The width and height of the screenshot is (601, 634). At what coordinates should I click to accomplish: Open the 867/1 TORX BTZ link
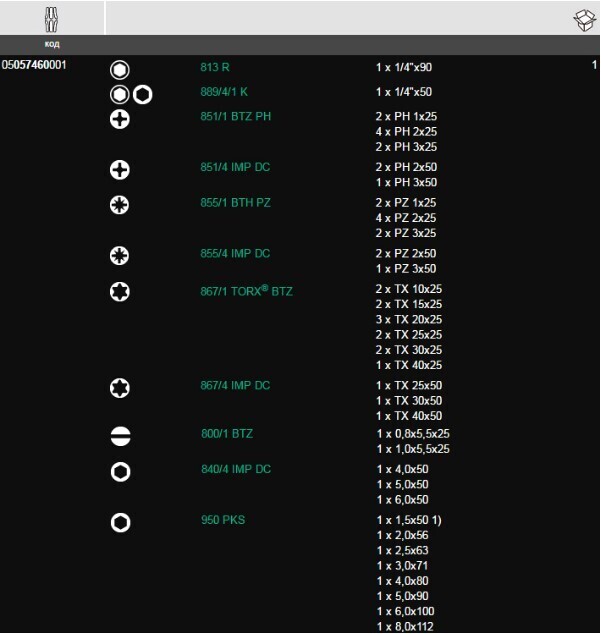click(246, 291)
